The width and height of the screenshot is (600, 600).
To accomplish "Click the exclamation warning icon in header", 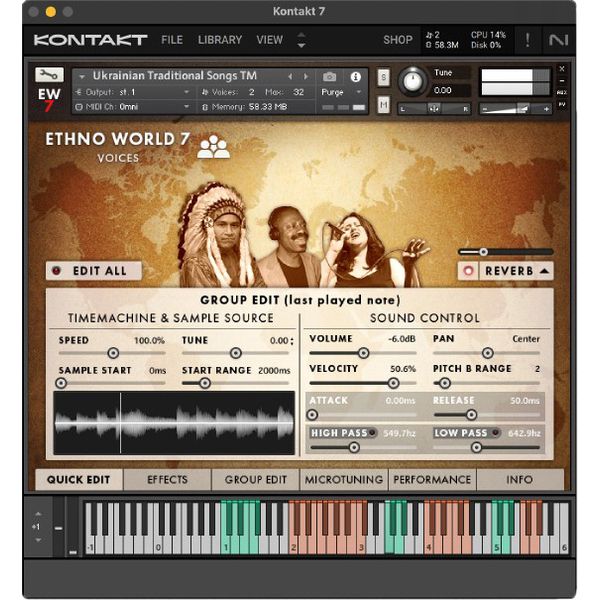I will (527, 40).
